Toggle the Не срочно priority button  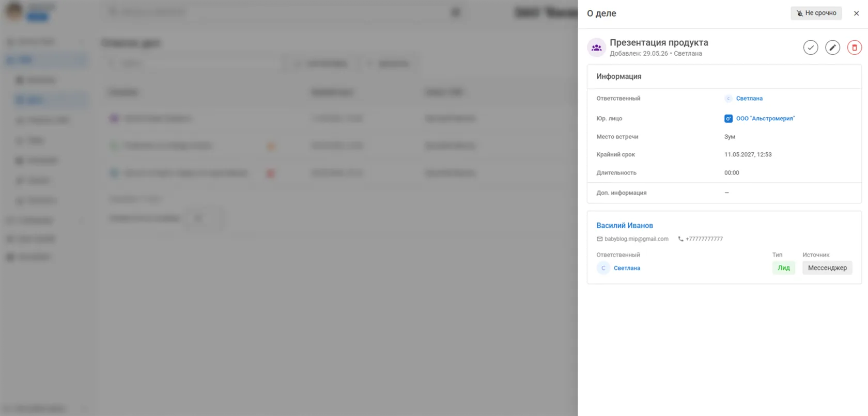pos(816,13)
